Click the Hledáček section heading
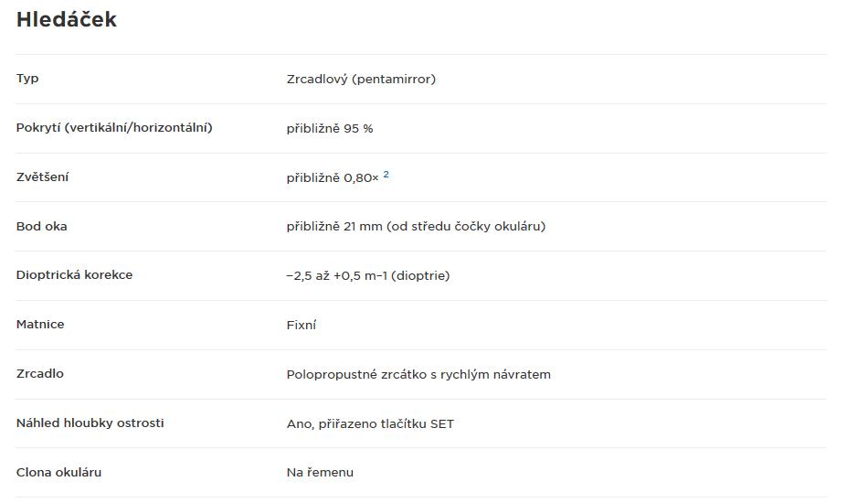The height and width of the screenshot is (503, 868). point(67,19)
